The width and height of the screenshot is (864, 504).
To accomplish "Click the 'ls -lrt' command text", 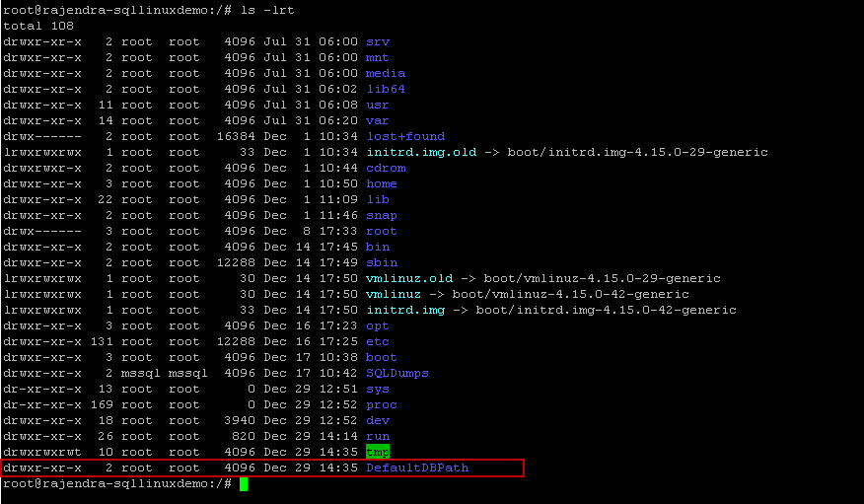I will [267, 11].
